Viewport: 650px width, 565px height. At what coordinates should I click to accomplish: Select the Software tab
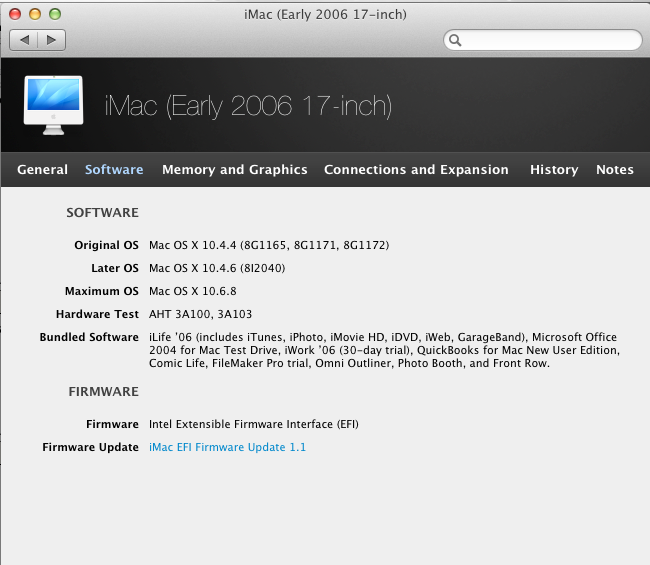point(114,170)
